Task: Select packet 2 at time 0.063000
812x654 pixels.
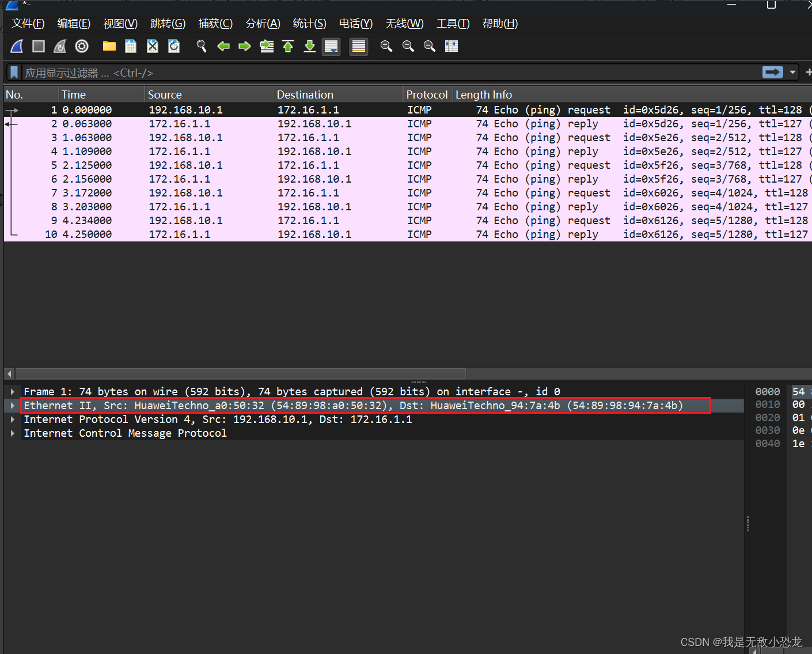Action: click(x=408, y=124)
